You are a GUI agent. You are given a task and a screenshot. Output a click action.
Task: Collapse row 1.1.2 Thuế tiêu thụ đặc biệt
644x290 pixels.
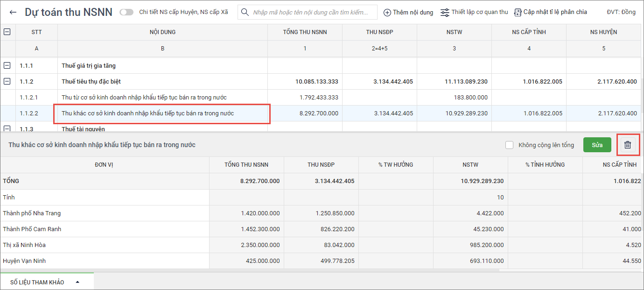(7, 82)
